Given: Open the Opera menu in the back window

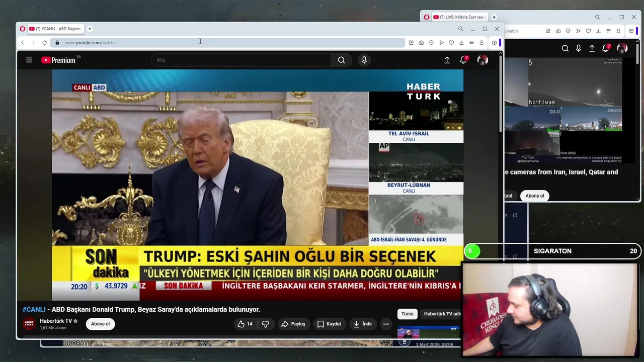Looking at the screenshot, I should click(x=427, y=17).
